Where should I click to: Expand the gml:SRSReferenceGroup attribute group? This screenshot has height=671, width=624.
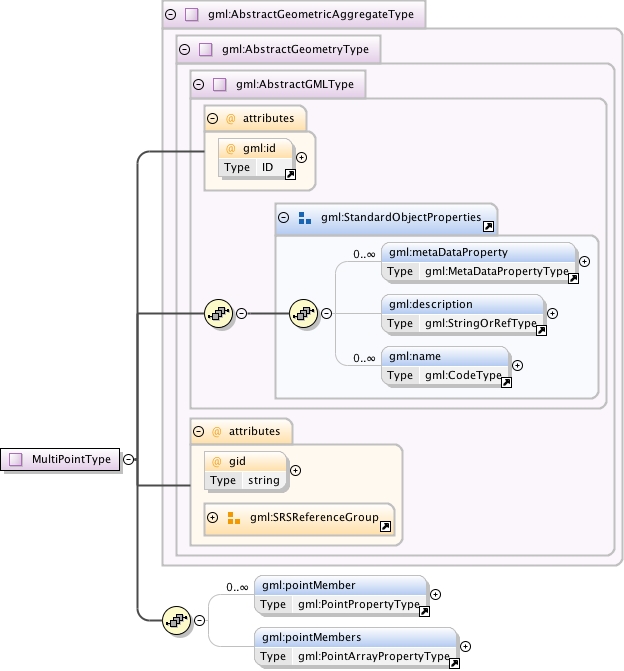pyautogui.click(x=212, y=517)
